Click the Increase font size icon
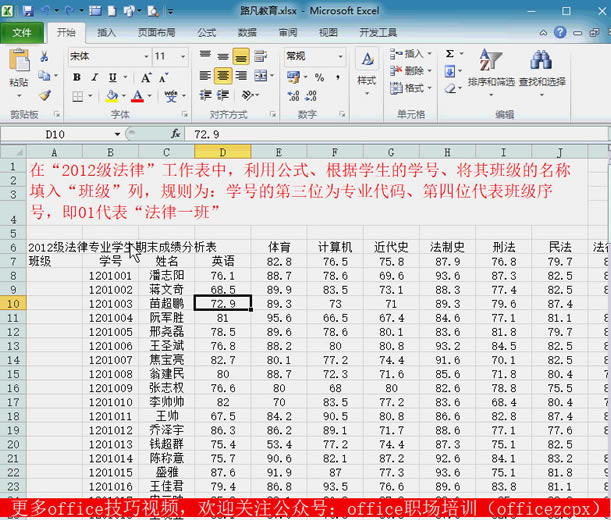Screen dimensions: 611x520 pos(146,78)
